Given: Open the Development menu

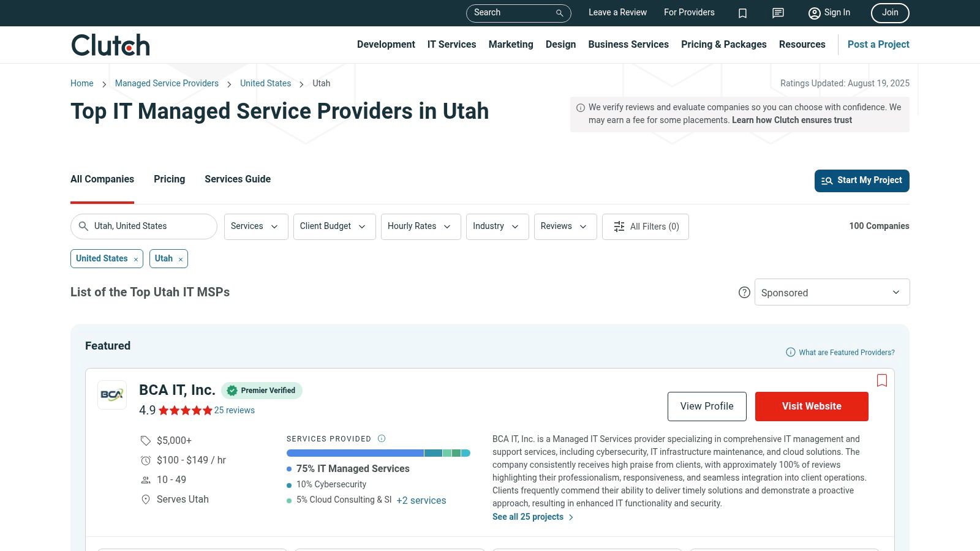Looking at the screenshot, I should point(386,45).
